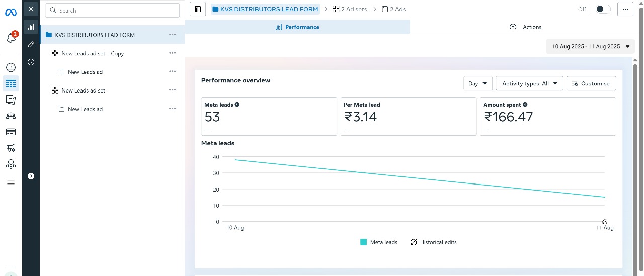
Task: Open the date range picker dropdown
Action: tap(590, 46)
